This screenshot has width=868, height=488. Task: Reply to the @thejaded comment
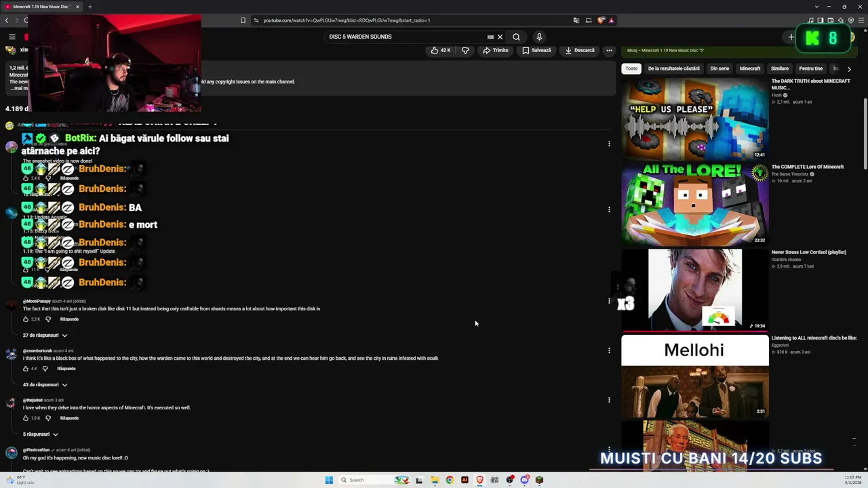pyautogui.click(x=69, y=418)
